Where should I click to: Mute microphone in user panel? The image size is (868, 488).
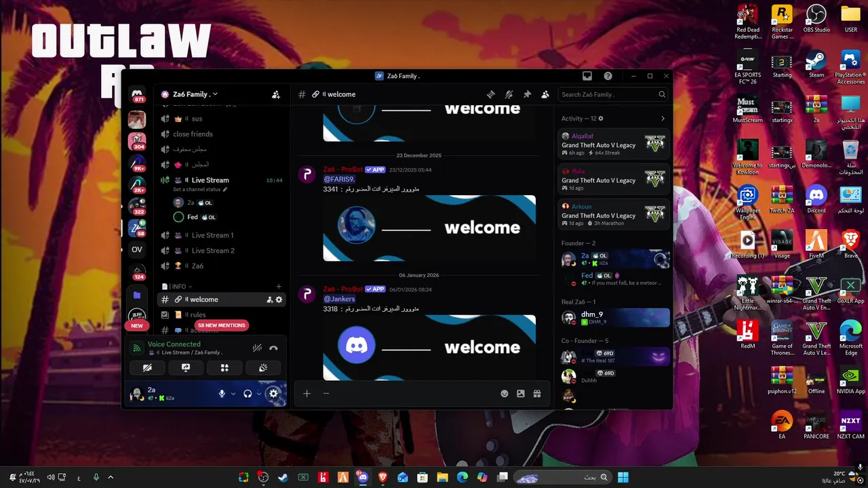coord(222,394)
